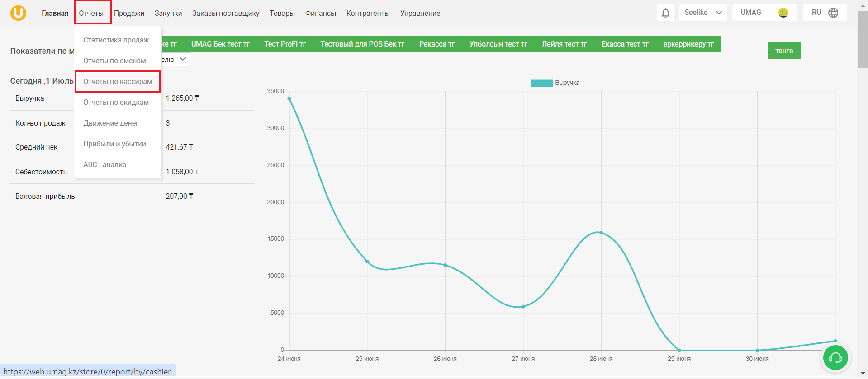Viewport: 868px width, 379px height.
Task: Click the 28 июня data point
Action: 601,233
